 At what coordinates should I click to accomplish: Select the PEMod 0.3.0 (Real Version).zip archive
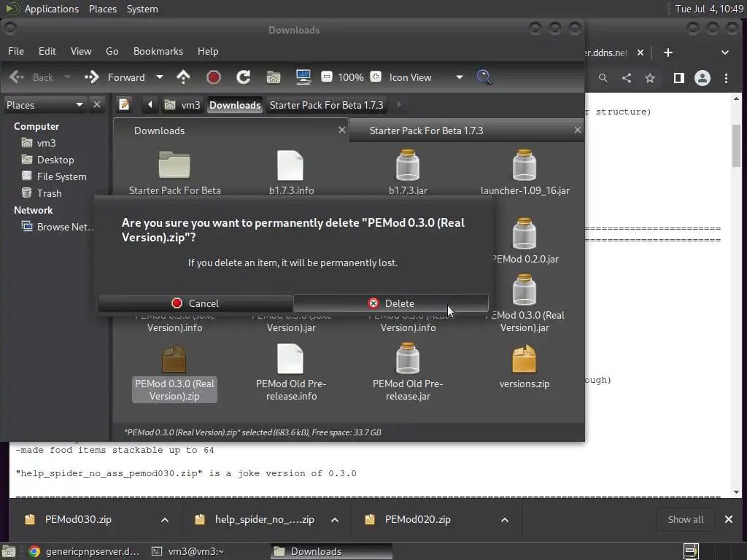pos(174,373)
